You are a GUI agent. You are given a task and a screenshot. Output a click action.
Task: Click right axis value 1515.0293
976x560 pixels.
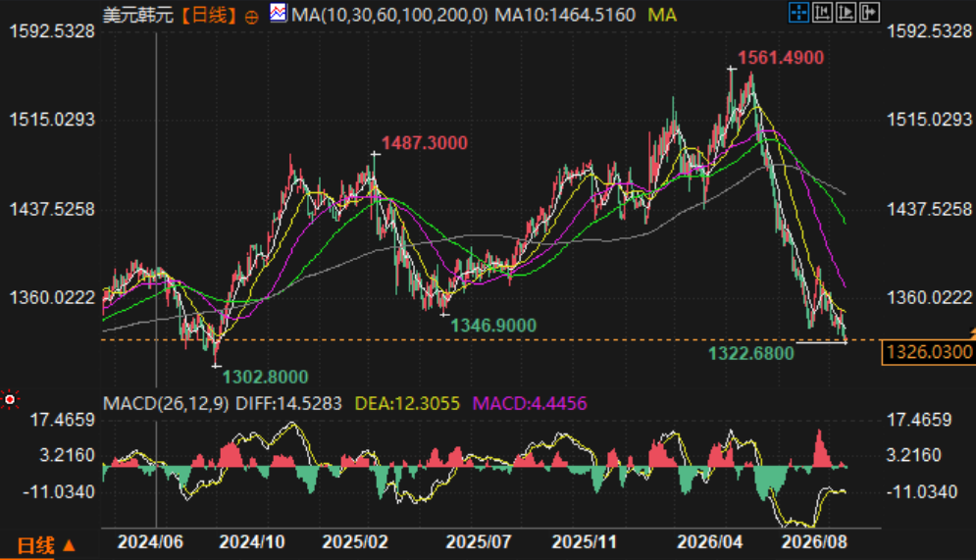(x=929, y=120)
